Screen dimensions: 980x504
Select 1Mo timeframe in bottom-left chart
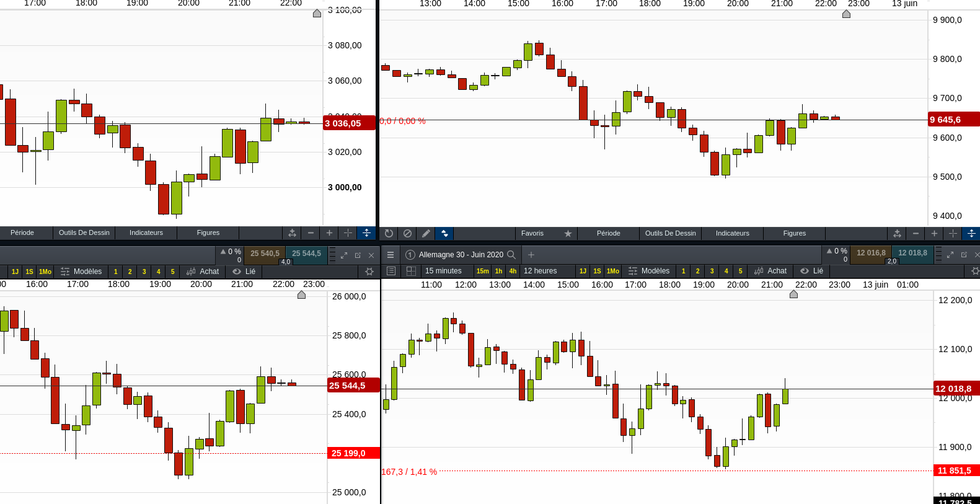pyautogui.click(x=45, y=272)
